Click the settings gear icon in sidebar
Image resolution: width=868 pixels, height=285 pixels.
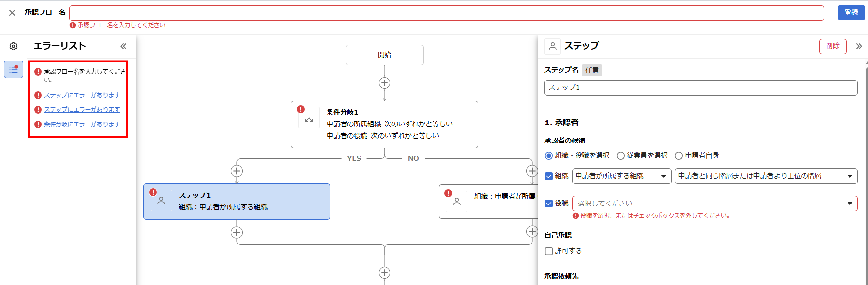coord(14,46)
